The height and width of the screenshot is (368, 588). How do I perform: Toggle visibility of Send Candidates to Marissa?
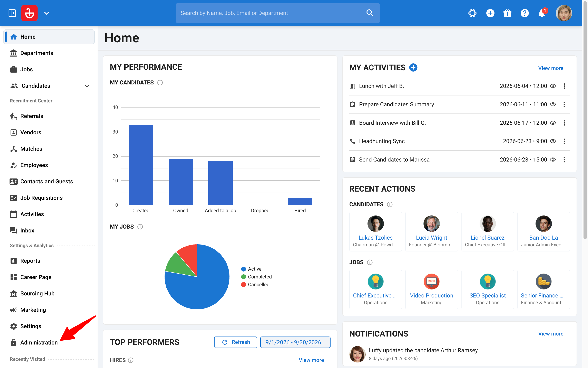click(553, 159)
